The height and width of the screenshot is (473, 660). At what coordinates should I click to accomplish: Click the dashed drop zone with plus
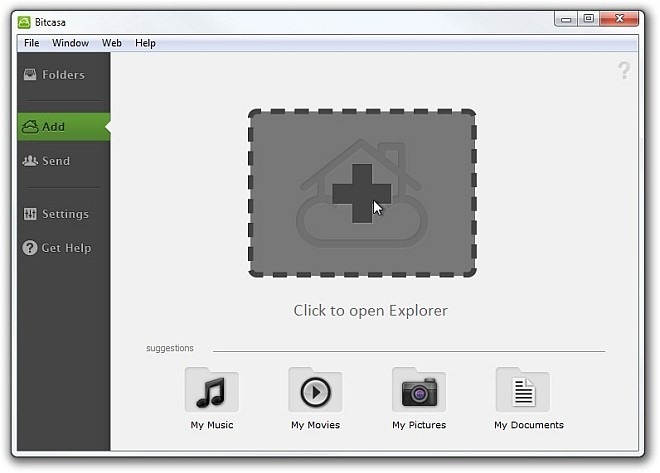(362, 193)
